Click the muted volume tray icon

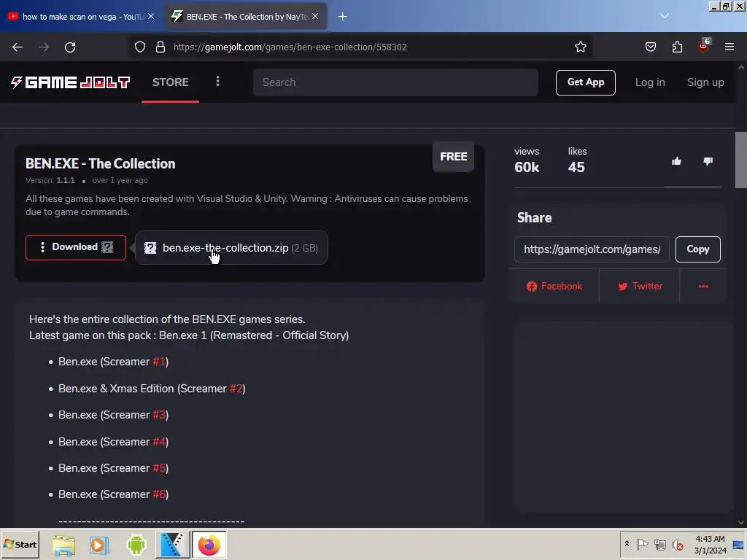click(677, 544)
